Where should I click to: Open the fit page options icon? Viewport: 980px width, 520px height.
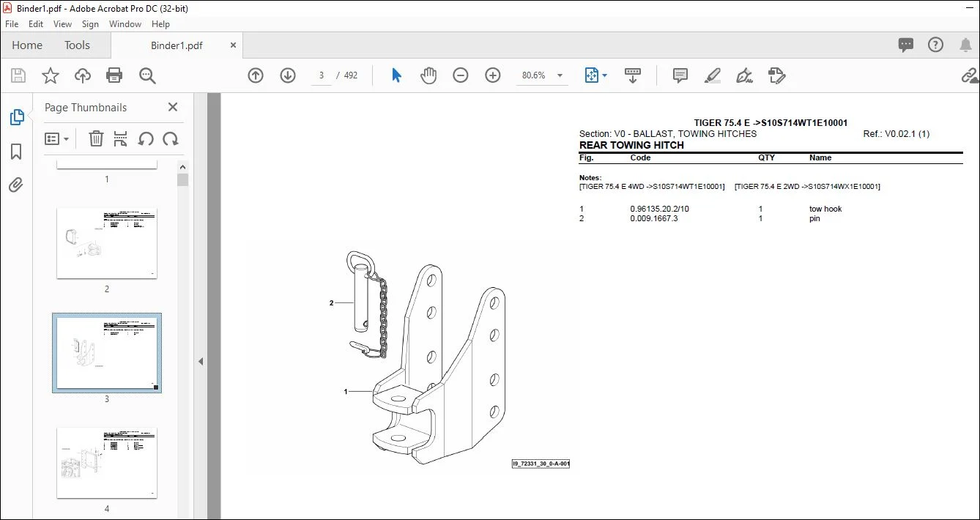[595, 75]
